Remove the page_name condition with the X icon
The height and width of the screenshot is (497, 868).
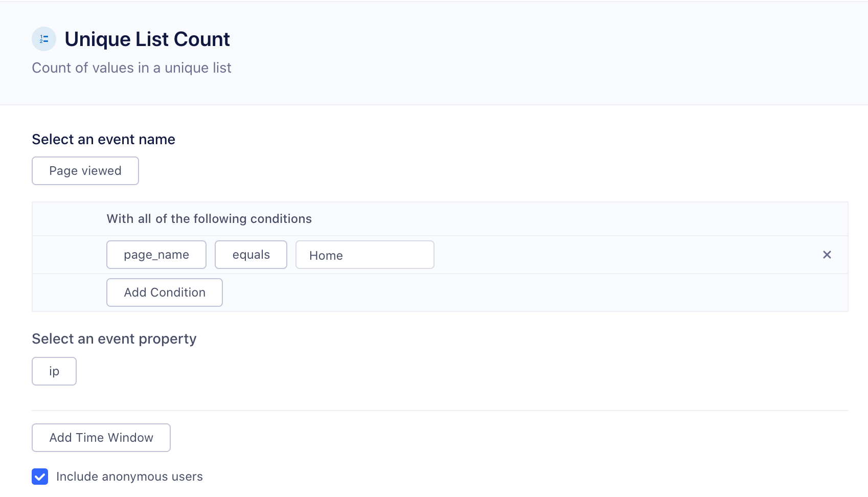827,255
